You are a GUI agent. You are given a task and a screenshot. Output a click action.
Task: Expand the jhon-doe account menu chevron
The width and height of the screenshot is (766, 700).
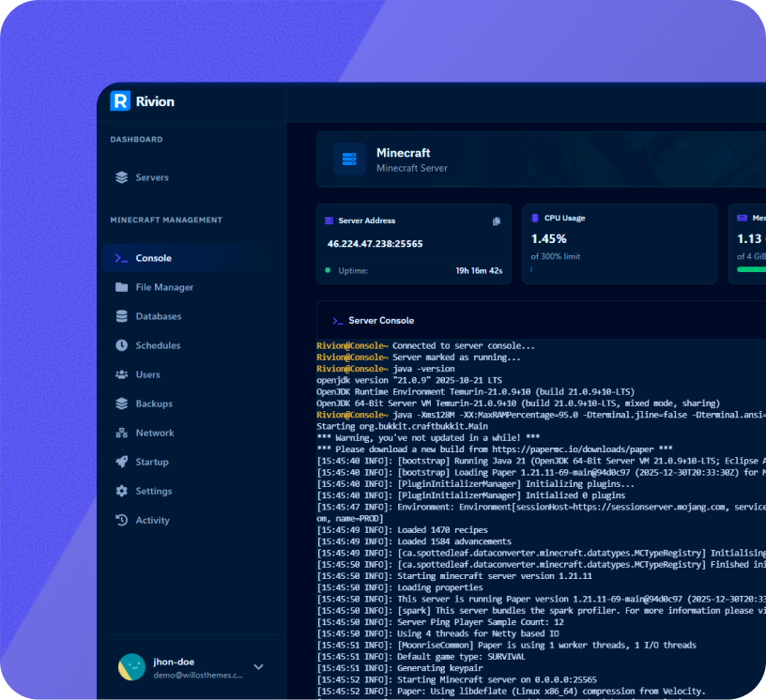(x=258, y=667)
